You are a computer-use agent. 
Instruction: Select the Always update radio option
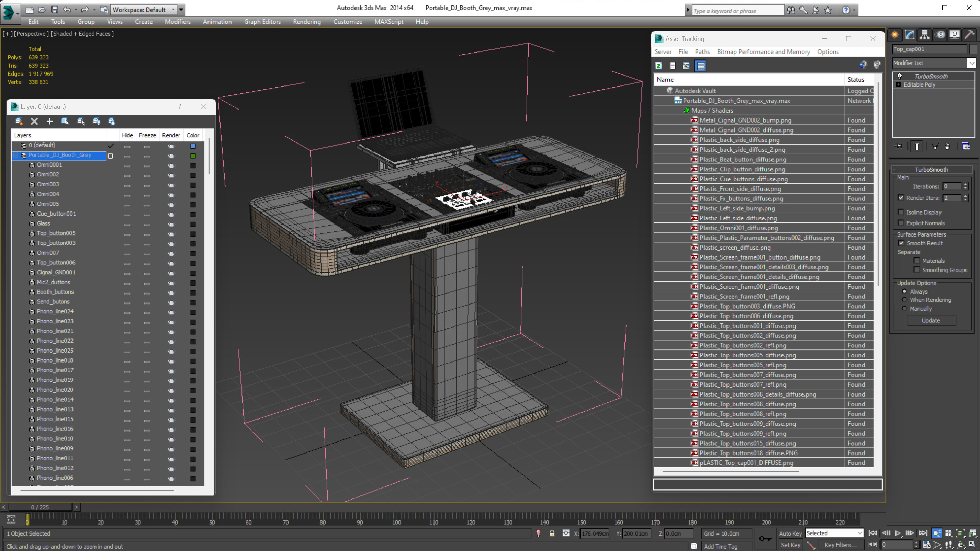pyautogui.click(x=904, y=291)
